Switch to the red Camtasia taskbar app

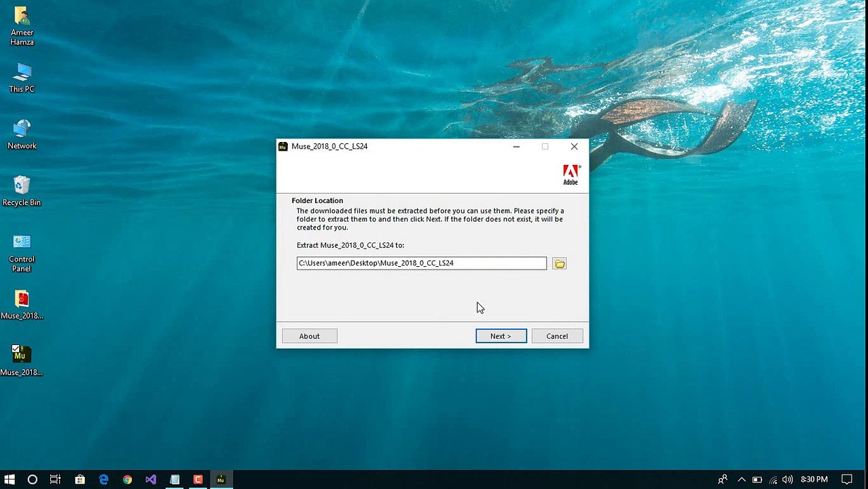(198, 479)
